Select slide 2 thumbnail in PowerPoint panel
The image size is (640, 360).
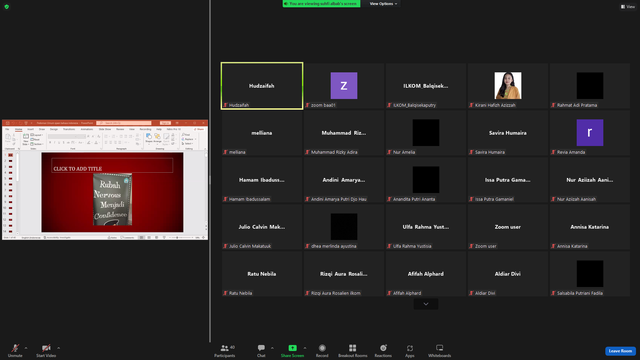[11, 161]
